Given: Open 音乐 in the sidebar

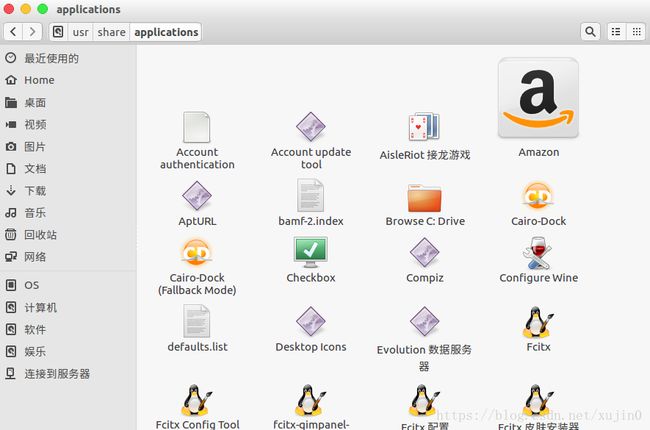Looking at the screenshot, I should [68, 213].
